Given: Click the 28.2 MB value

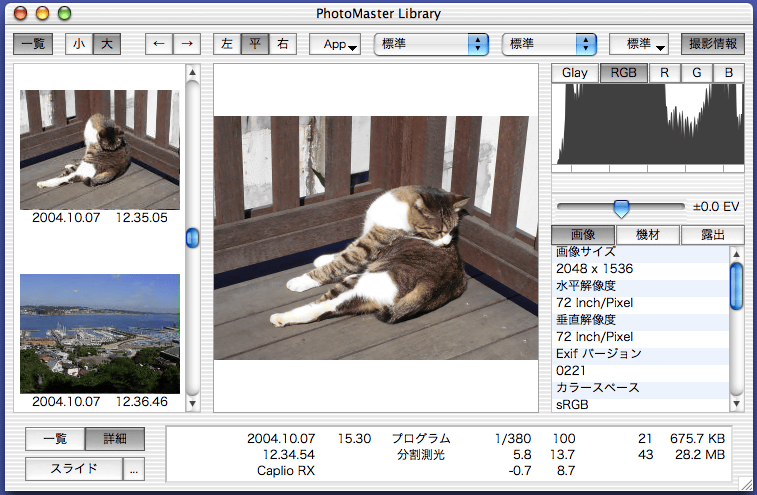Looking at the screenshot, I should pos(700,454).
